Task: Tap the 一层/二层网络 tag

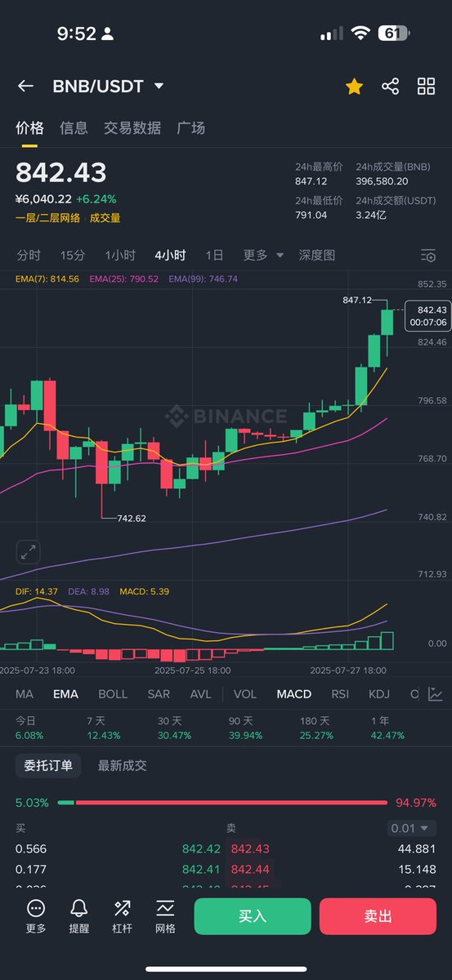Action: [x=47, y=218]
